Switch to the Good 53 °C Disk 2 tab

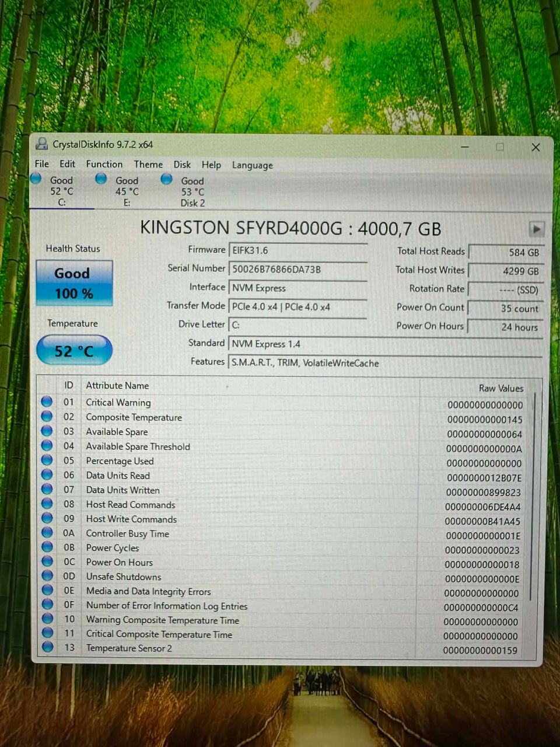(192, 192)
